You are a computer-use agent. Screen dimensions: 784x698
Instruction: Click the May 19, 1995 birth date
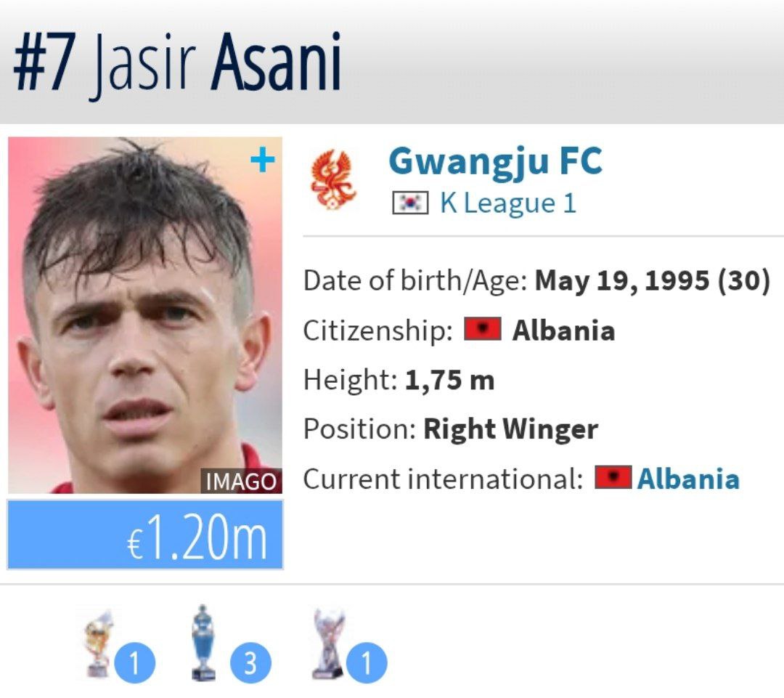tap(621, 280)
